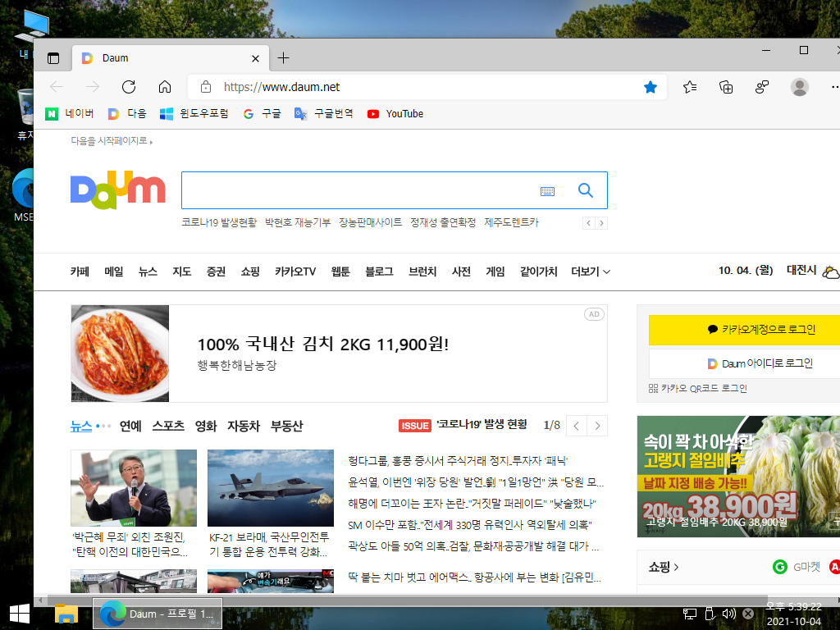Click the browser Forward arrow

[x=93, y=87]
